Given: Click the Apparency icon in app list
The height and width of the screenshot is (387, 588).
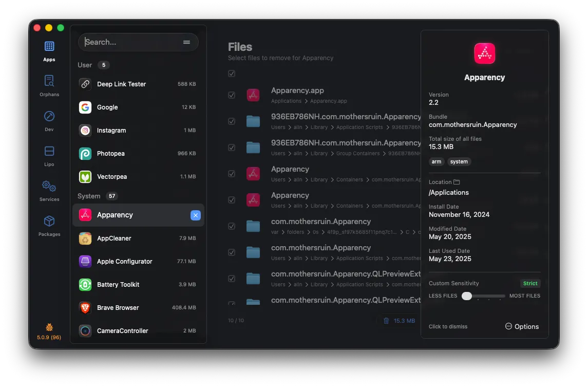Looking at the screenshot, I should 85,215.
